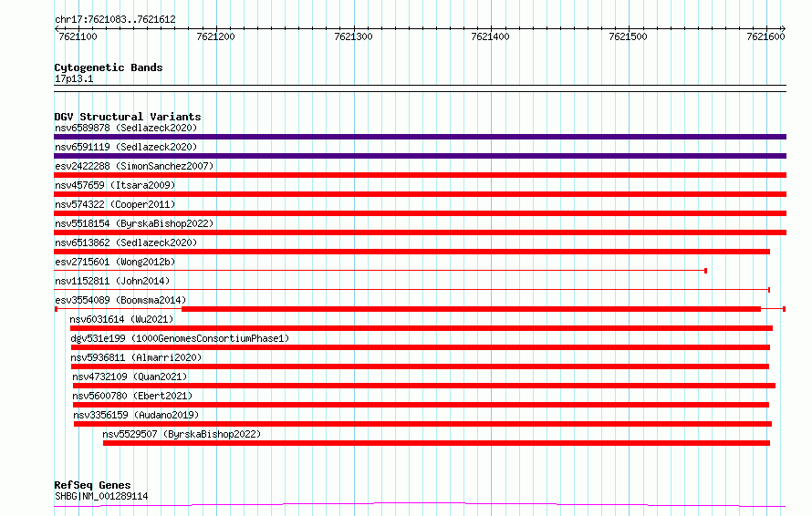Click ruler position 7621400

pyautogui.click(x=490, y=36)
